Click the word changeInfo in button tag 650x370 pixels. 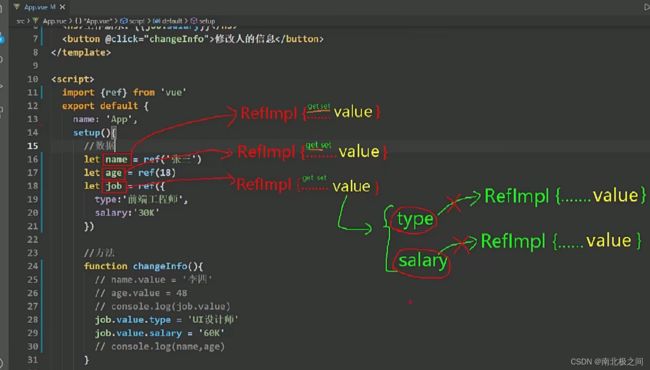pos(177,39)
